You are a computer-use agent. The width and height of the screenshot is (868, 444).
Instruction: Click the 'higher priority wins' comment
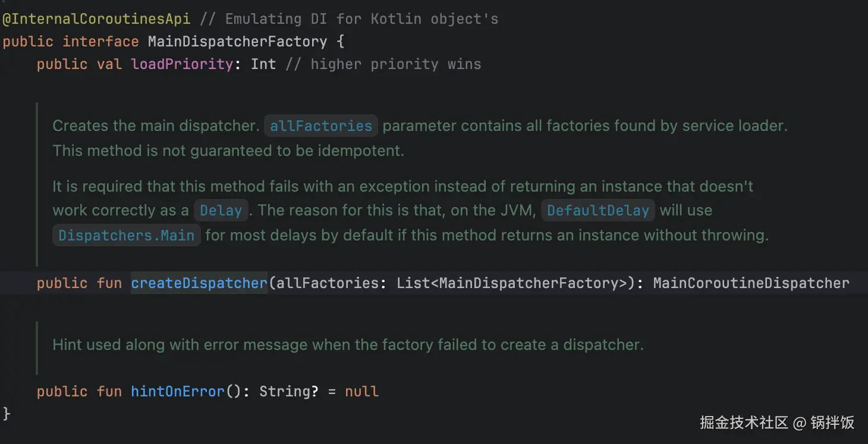395,64
